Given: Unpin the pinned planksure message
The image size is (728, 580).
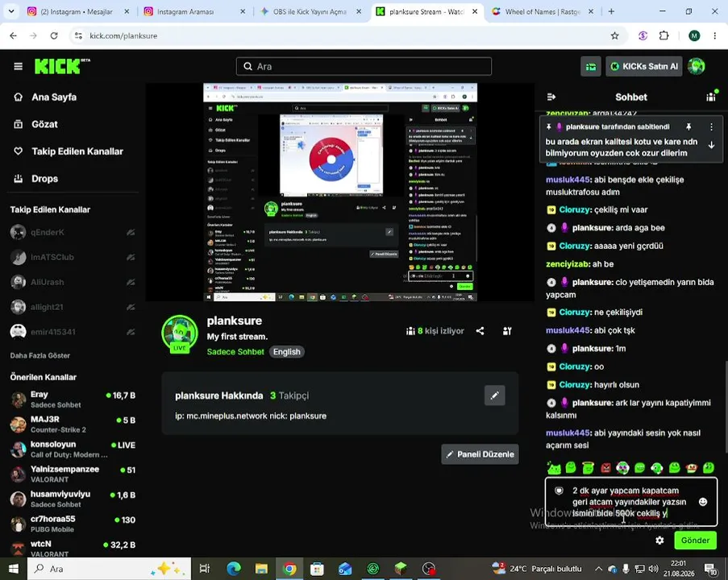Looking at the screenshot, I should click(688, 126).
